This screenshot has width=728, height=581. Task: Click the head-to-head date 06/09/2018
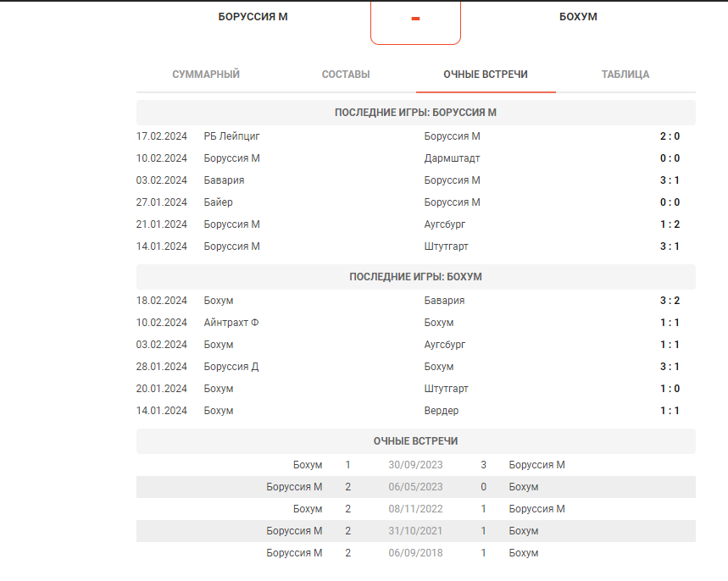coord(415,553)
